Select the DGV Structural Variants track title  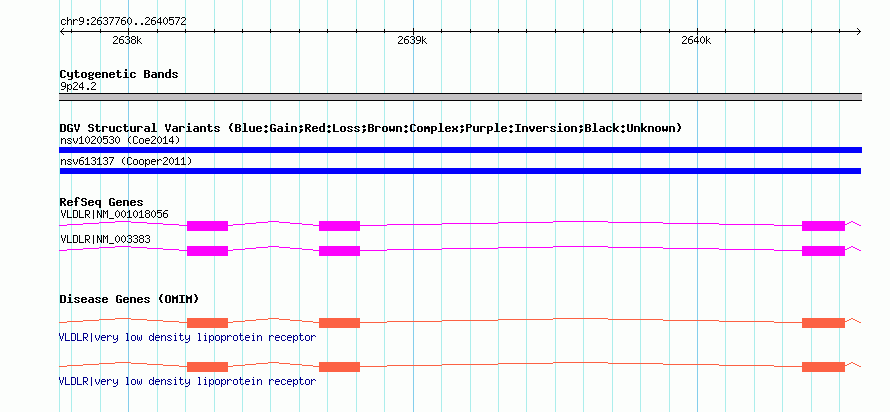pos(370,128)
